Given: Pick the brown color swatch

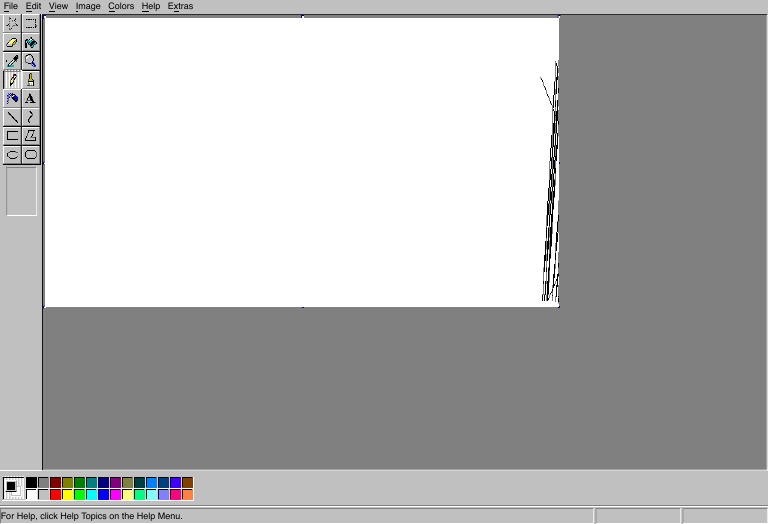Looking at the screenshot, I should pos(188,483).
